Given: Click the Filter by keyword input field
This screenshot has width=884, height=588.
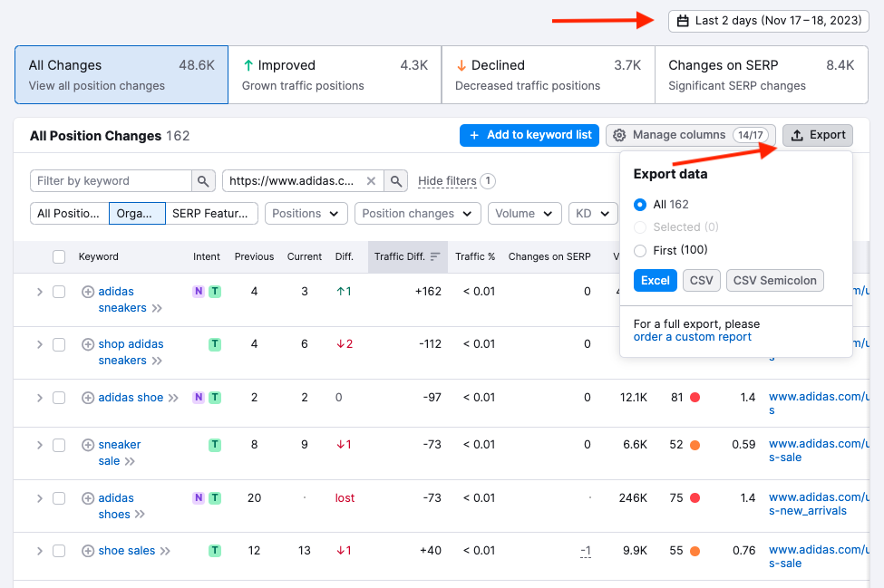Looking at the screenshot, I should pos(109,180).
